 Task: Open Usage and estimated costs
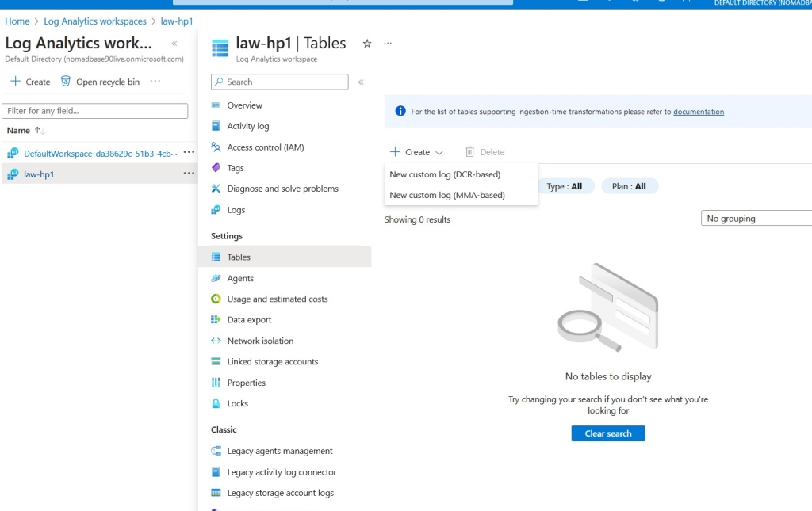pos(277,299)
